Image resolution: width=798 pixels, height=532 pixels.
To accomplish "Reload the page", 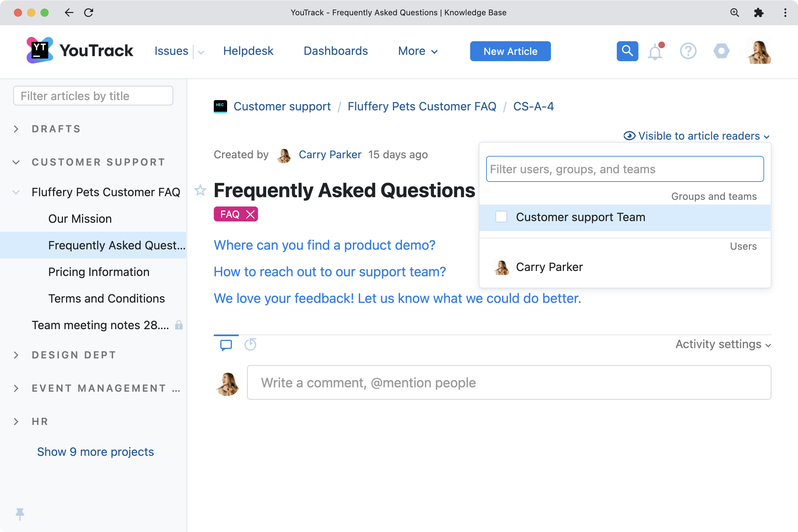I will click(88, 13).
